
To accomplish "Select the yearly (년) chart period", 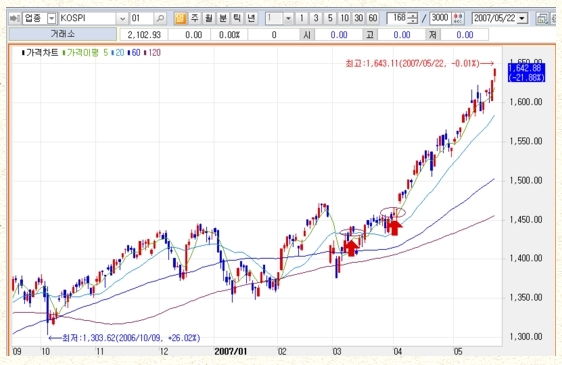I will click(x=251, y=18).
